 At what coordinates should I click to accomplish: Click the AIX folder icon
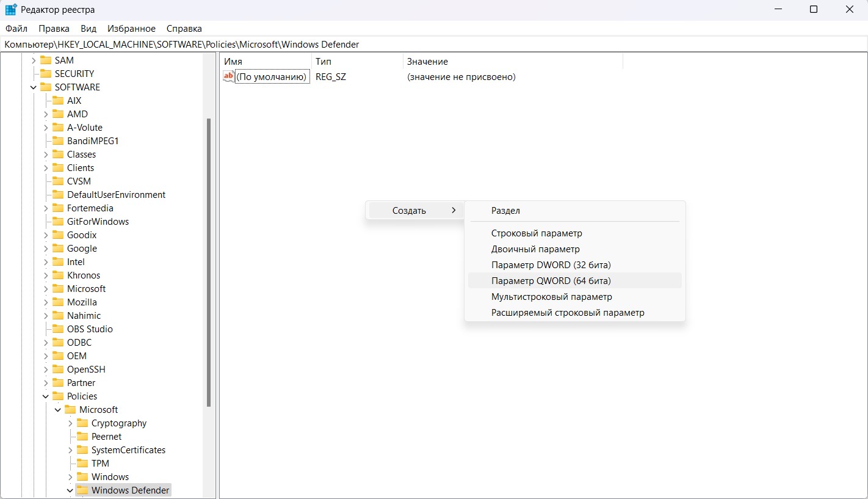(x=58, y=100)
